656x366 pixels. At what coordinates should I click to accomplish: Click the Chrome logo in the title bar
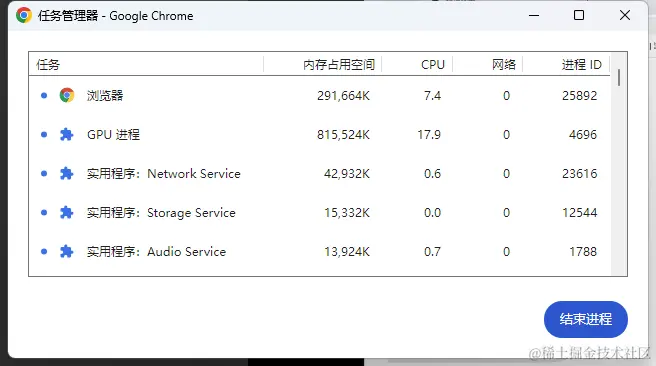(24, 15)
